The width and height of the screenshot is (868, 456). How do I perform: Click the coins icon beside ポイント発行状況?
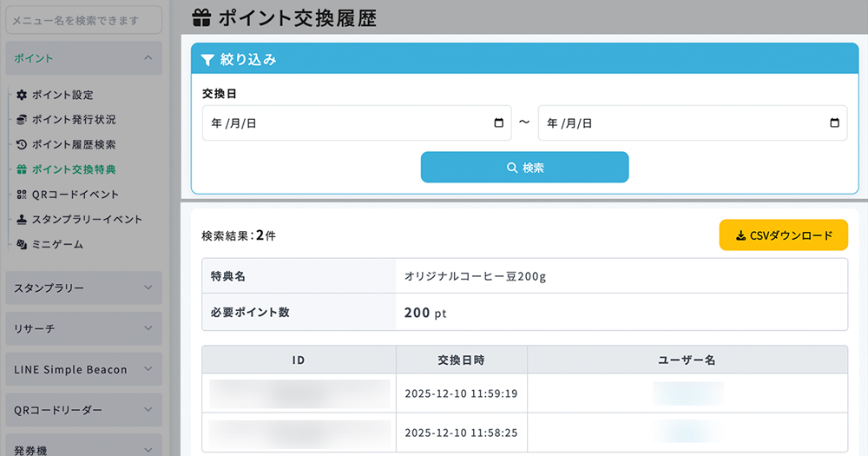tap(22, 120)
